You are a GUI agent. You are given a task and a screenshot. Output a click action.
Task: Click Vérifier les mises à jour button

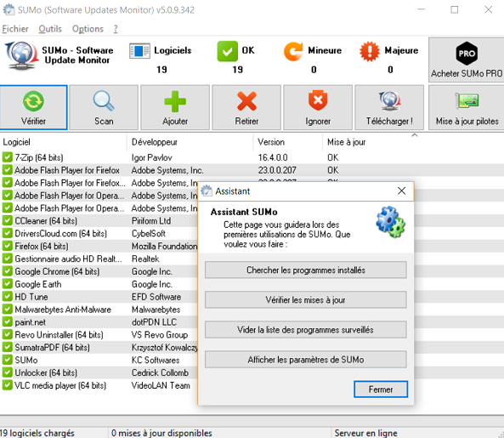pos(306,299)
